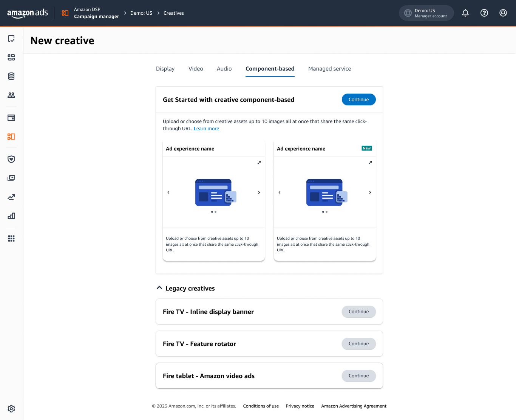
Task: Click the second carousel dot indicator
Action: pos(216,212)
